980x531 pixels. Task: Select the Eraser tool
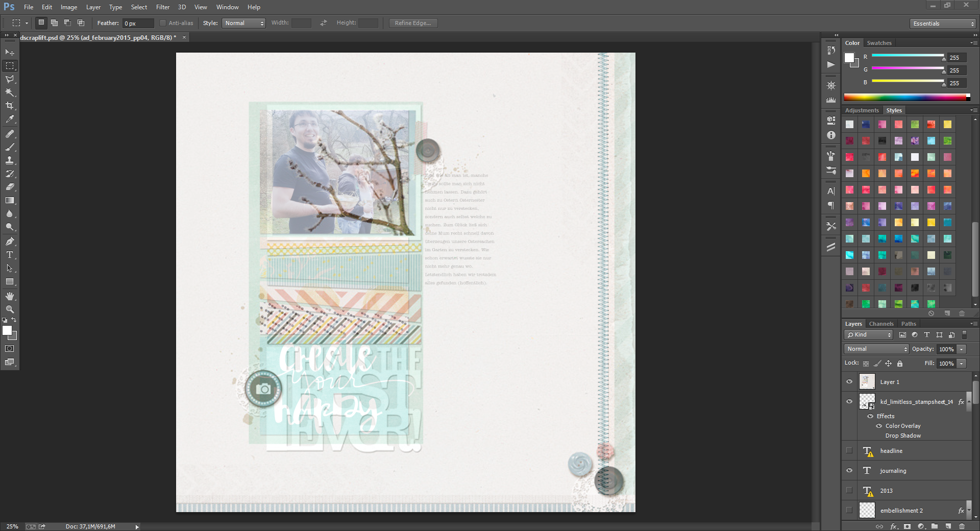click(x=10, y=187)
